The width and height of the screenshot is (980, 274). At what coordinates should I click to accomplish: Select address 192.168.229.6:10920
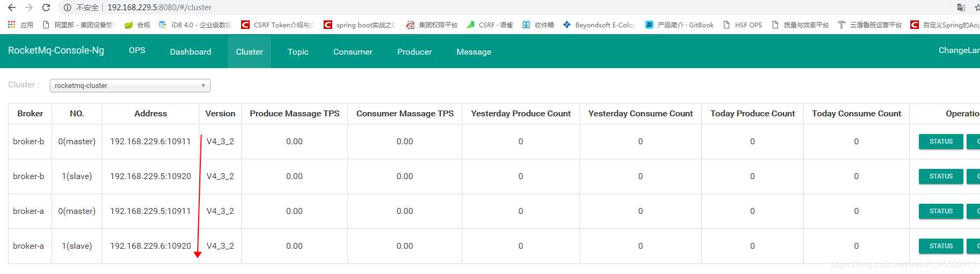(x=150, y=246)
